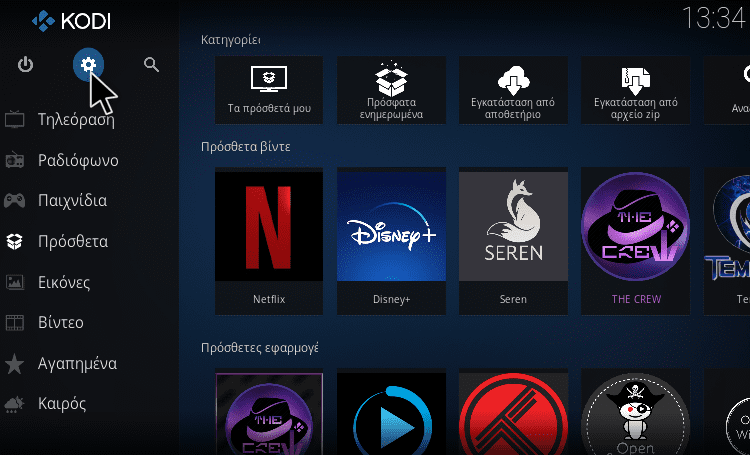
Task: Open The Crew purple program add-on
Action: pos(269,414)
